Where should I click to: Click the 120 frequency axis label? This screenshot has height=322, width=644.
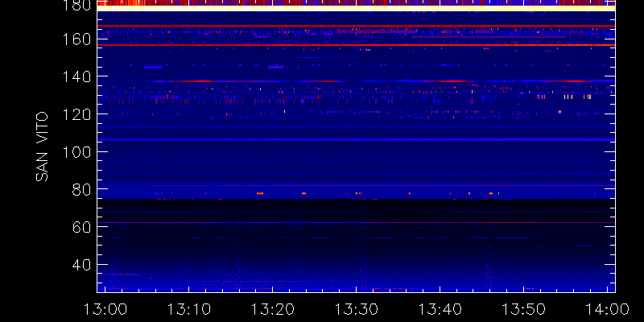(x=76, y=114)
